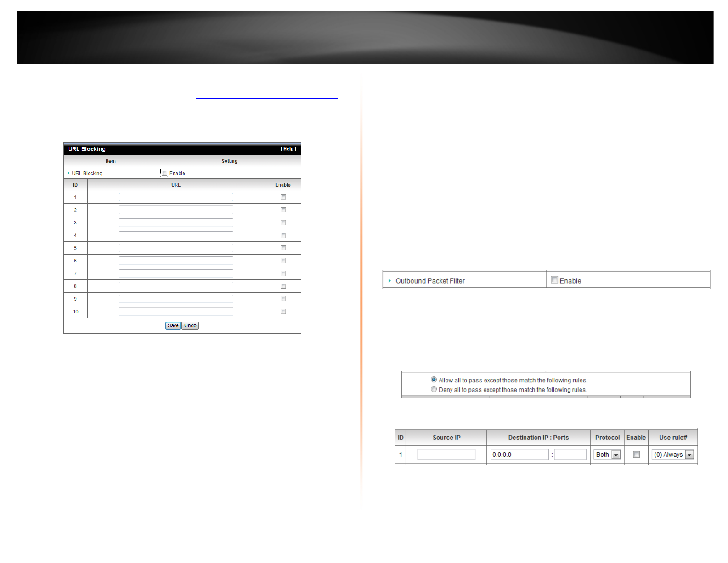Tick the Enable checkbox for URL row 2
This screenshot has height=563, width=728.
pyautogui.click(x=283, y=210)
